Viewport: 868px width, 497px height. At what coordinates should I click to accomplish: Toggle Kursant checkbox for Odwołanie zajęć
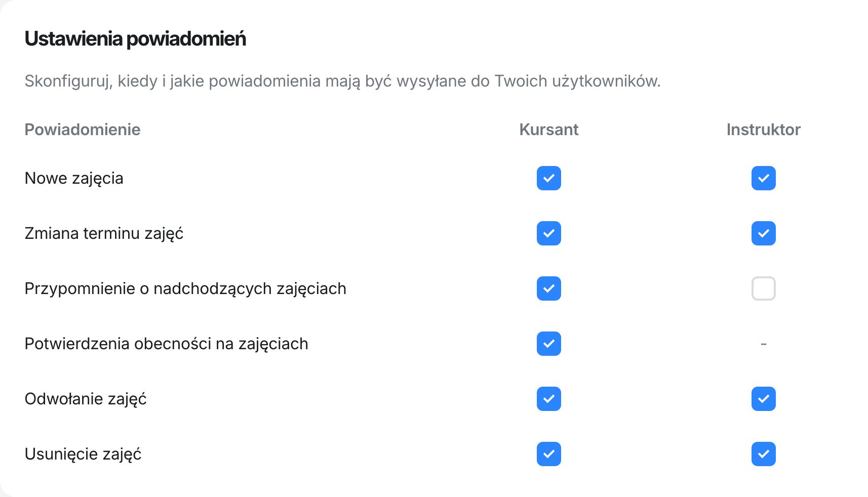tap(548, 399)
